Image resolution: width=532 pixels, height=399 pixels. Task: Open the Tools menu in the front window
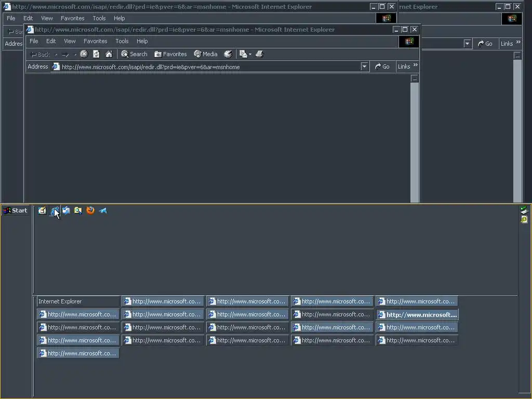click(122, 41)
